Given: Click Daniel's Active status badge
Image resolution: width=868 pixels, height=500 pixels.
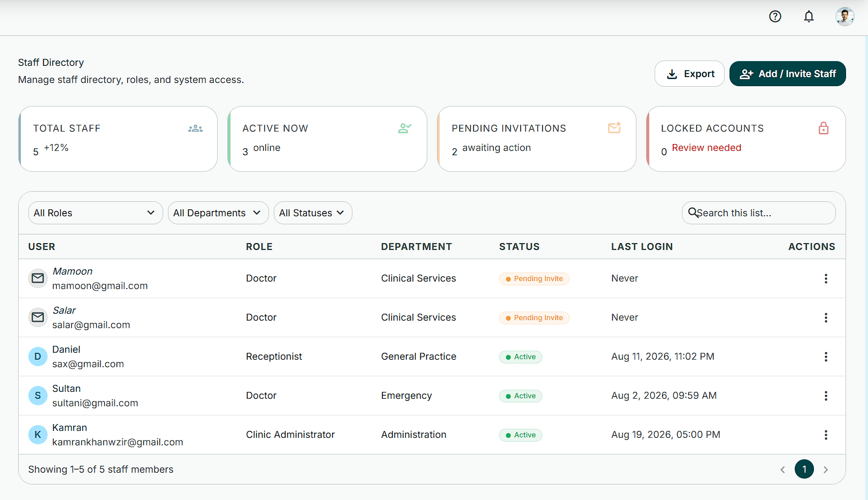Looking at the screenshot, I should tap(520, 357).
